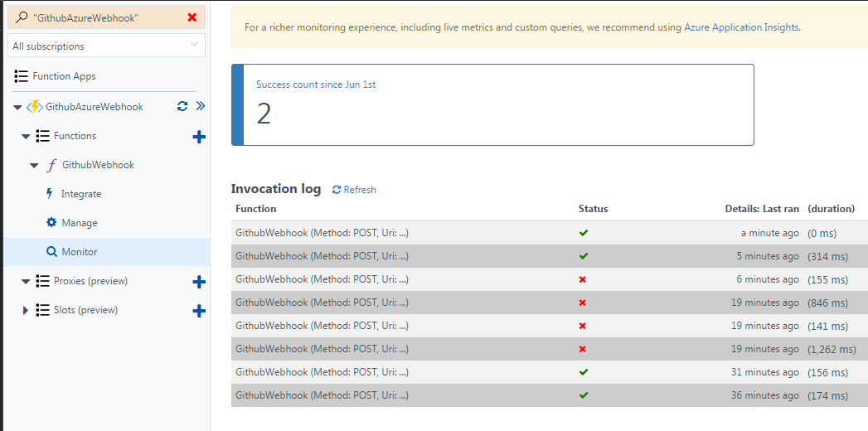The height and width of the screenshot is (431, 868).
Task: Click the GithubWebhook f function icon
Action: click(x=51, y=165)
